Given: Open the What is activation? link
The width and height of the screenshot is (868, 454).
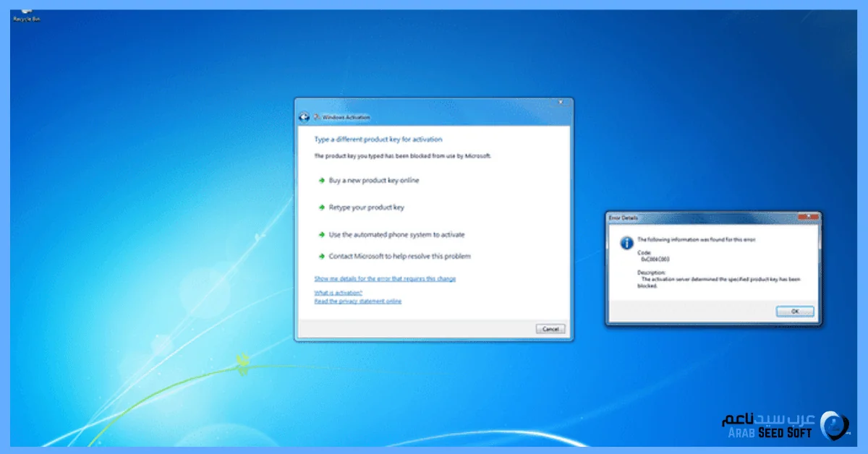Looking at the screenshot, I should pos(338,293).
